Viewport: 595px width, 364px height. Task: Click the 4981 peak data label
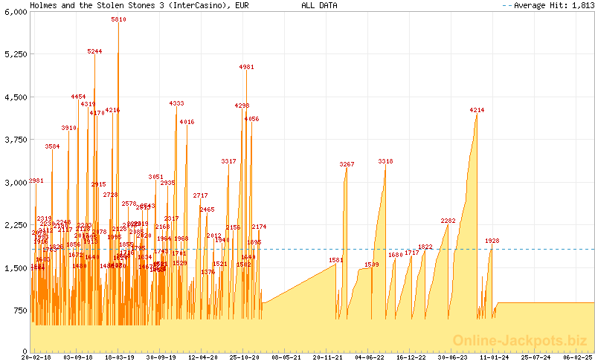click(247, 67)
